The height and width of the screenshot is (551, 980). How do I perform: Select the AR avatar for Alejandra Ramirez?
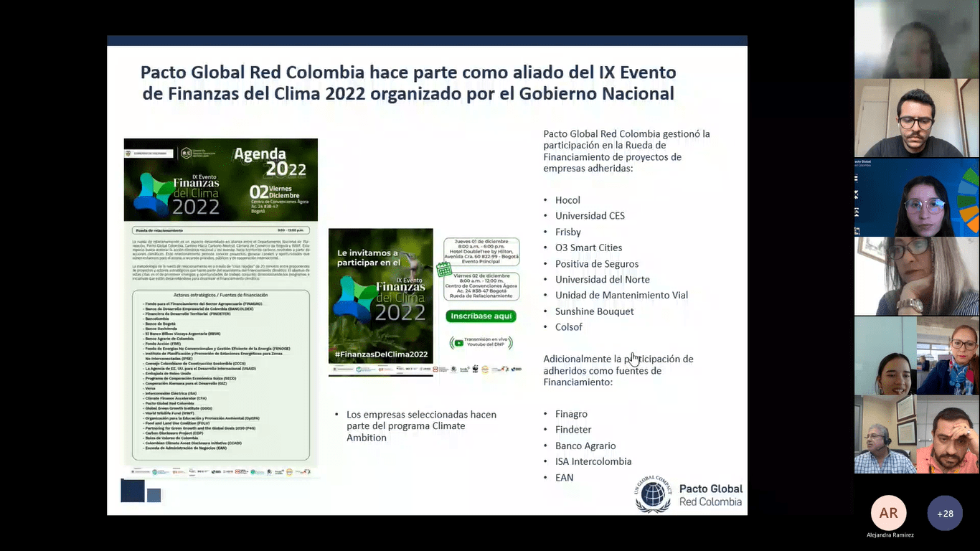888,513
